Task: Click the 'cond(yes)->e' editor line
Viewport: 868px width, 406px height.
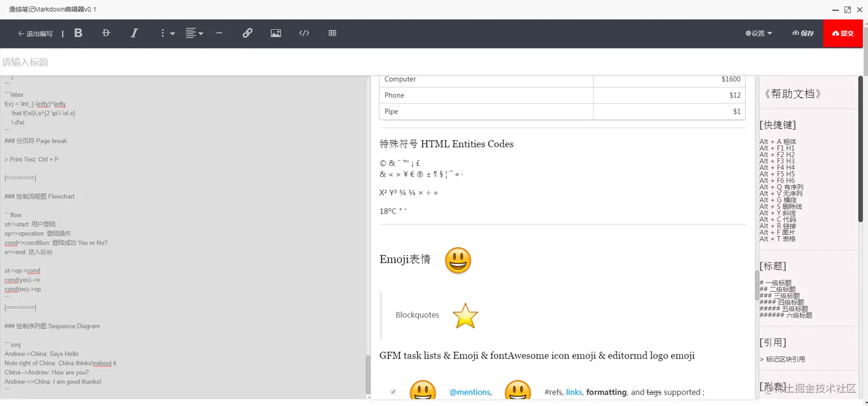Action: [22, 280]
